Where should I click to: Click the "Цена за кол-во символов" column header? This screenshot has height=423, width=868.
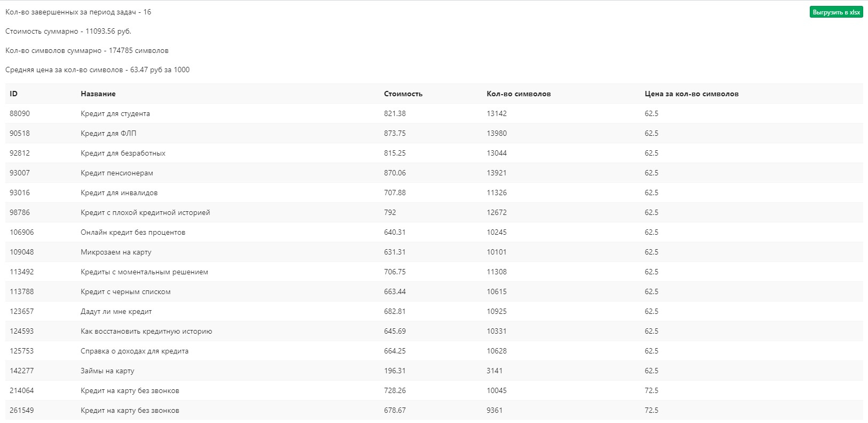(691, 94)
